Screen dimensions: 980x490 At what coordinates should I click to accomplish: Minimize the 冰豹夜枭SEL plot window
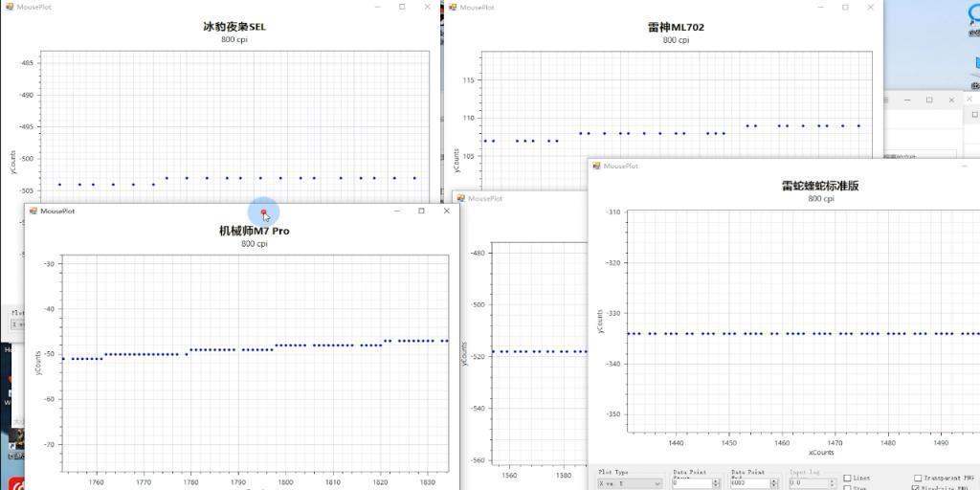[x=376, y=7]
